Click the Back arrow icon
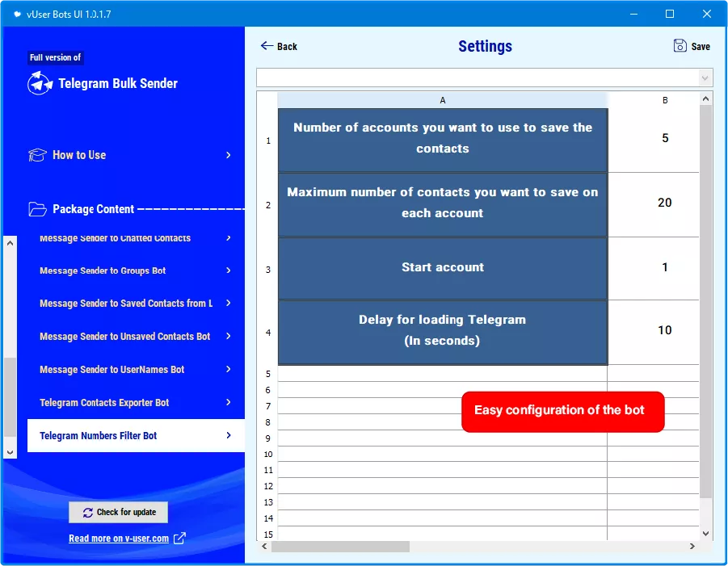728x566 pixels. [x=267, y=45]
